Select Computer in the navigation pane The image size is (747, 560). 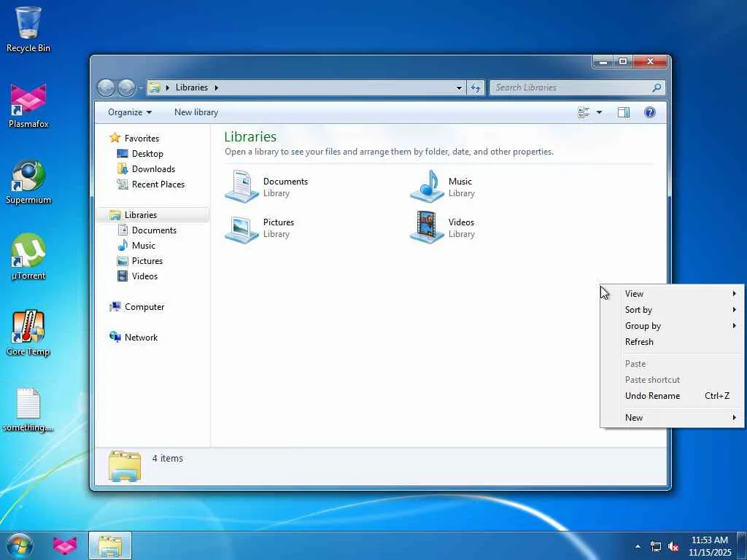tap(144, 307)
